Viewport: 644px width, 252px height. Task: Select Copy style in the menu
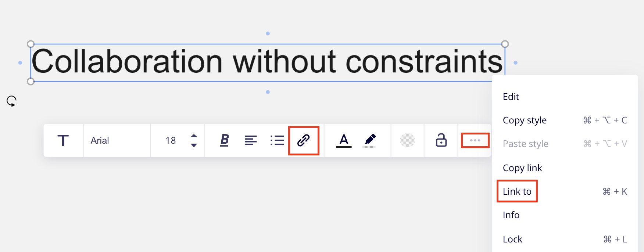(x=525, y=120)
